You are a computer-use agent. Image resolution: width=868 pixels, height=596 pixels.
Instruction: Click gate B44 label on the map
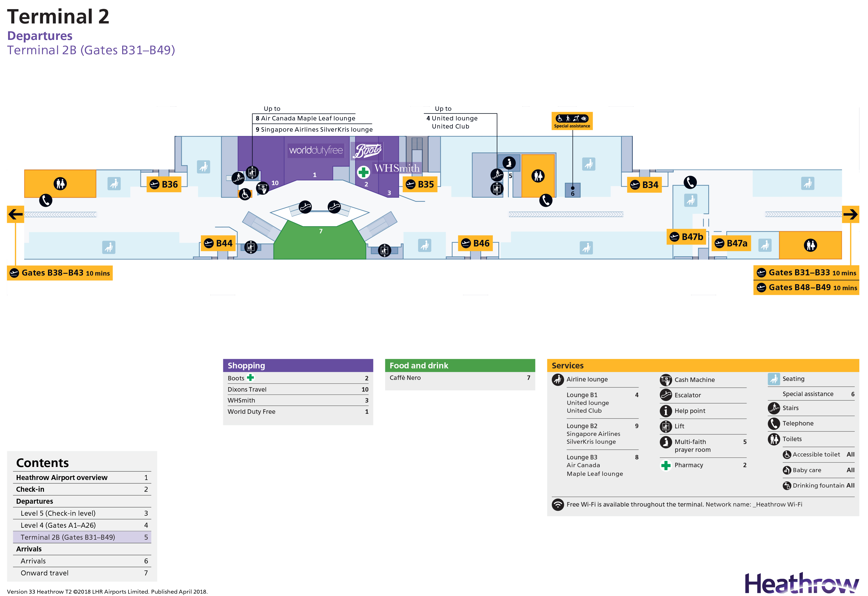pyautogui.click(x=219, y=244)
